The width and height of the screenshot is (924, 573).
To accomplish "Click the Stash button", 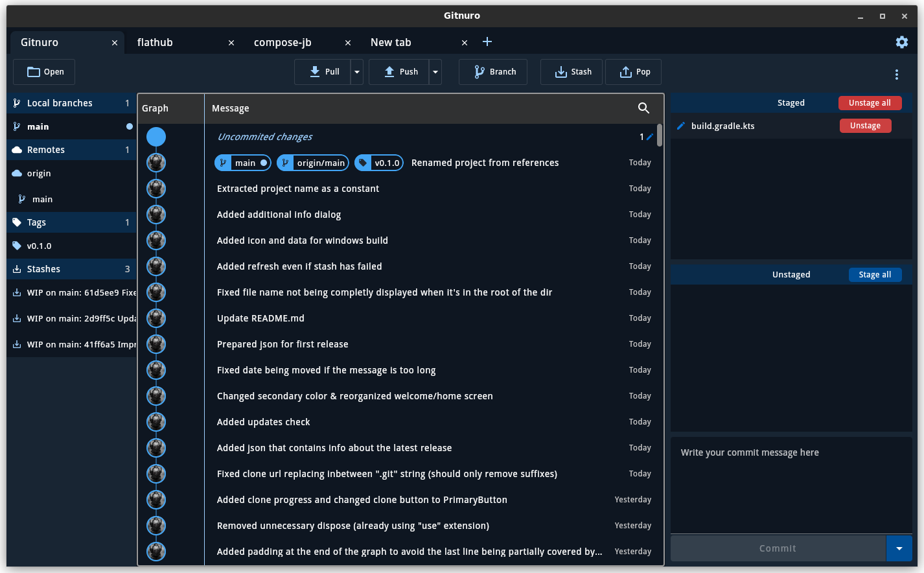I will pos(572,72).
